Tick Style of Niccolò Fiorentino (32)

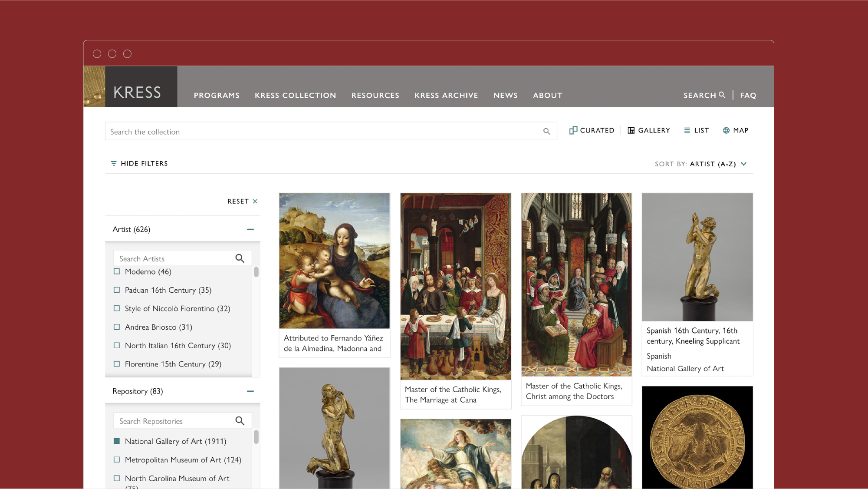tap(117, 308)
